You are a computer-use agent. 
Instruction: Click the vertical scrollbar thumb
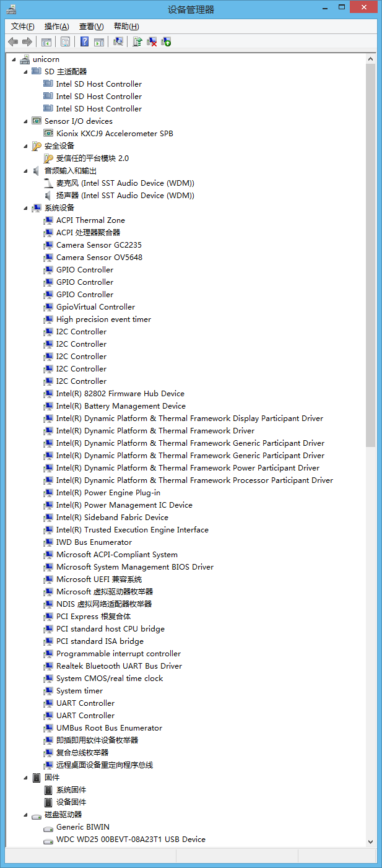click(371, 256)
